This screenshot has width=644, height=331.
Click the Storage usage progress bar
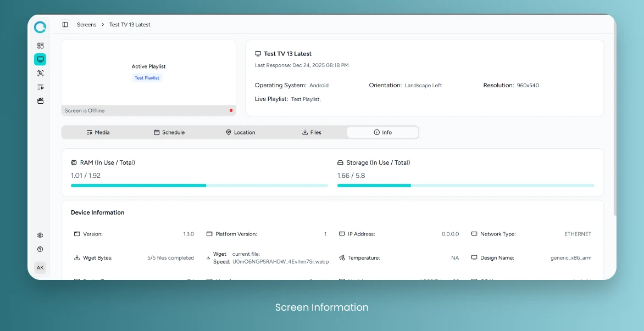click(466, 186)
